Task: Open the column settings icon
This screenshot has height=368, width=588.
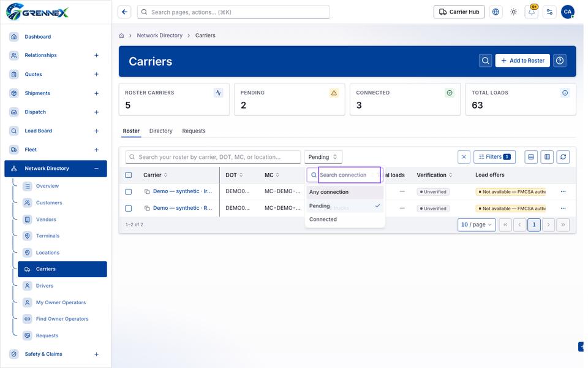Action: click(547, 157)
